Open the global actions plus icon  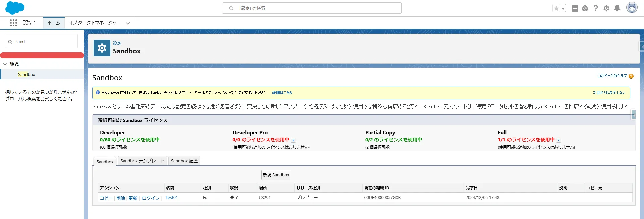pyautogui.click(x=575, y=8)
